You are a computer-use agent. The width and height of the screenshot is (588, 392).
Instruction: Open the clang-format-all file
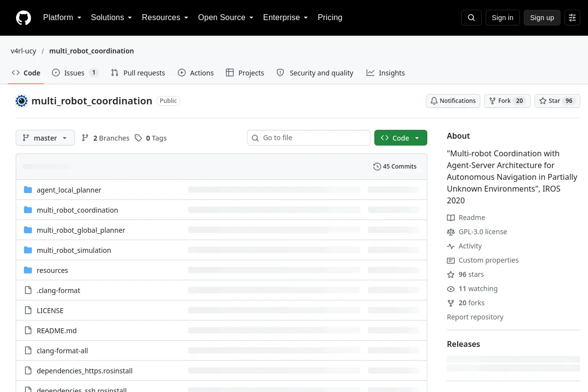[62, 351]
